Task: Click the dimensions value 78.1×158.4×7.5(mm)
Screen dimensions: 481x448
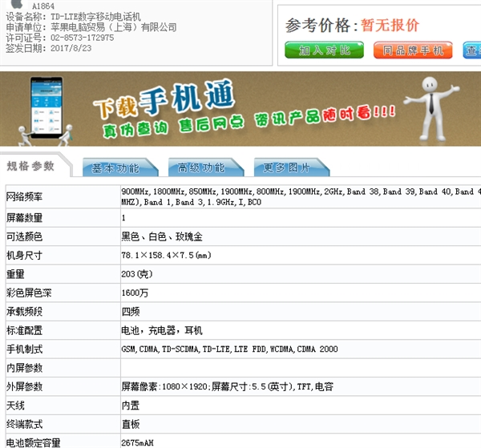Action: point(166,256)
